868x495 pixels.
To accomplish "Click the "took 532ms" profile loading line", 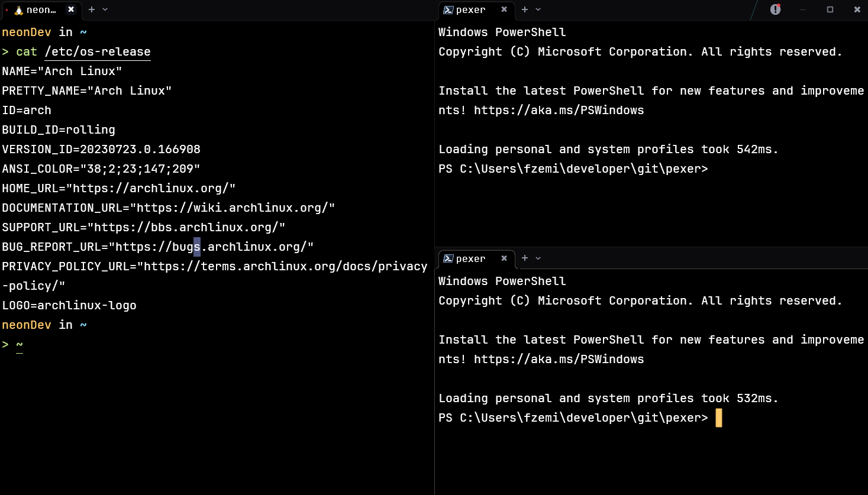I will (608, 399).
